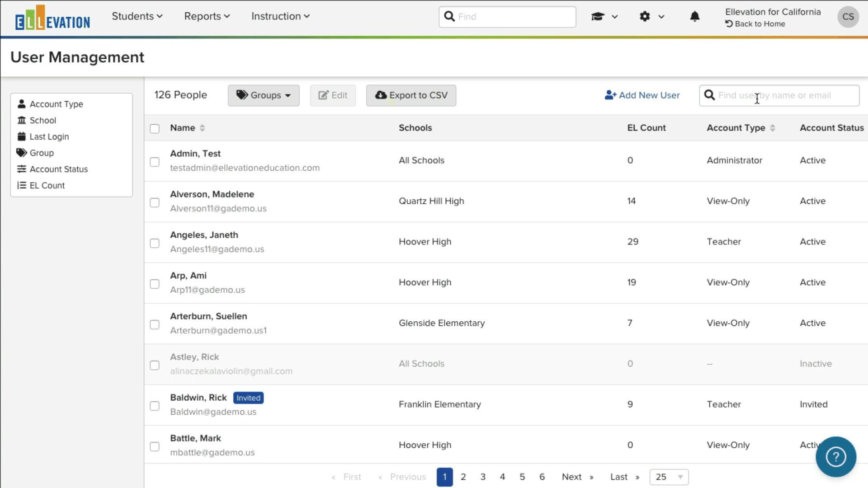Check the box for Alverson, Madelene
Viewport: 868px width, 488px height.
(x=155, y=202)
